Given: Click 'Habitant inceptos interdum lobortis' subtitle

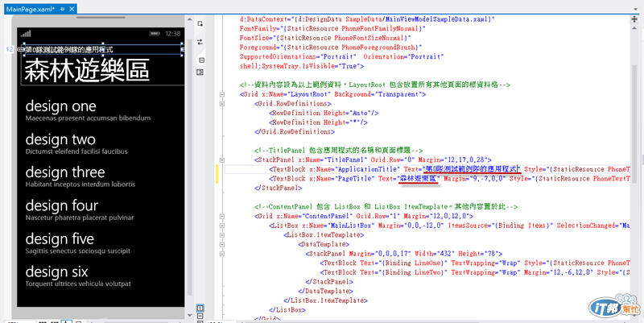Looking at the screenshot, I should pyautogui.click(x=80, y=184).
